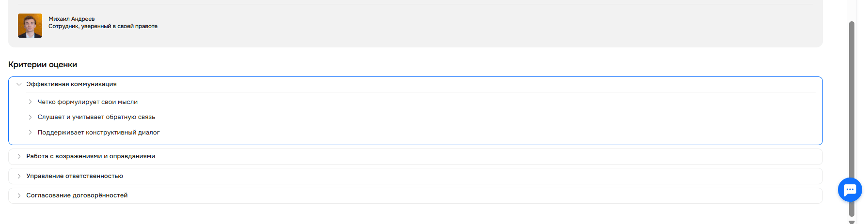Screen dimensions: 868x224
Task: Select Слушает и учитывает обратную связь text
Action: [96, 117]
